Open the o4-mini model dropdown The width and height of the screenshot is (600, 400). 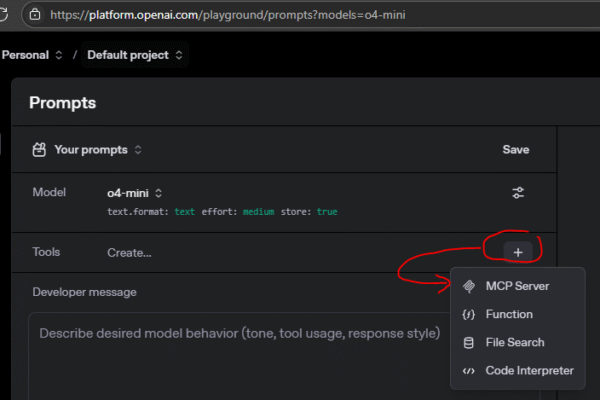tap(134, 193)
